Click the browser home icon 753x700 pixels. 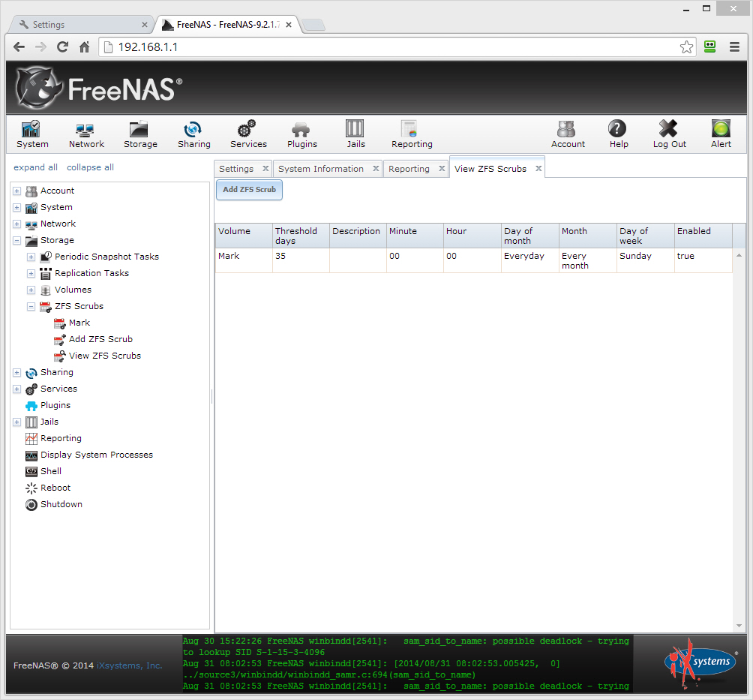pos(85,47)
